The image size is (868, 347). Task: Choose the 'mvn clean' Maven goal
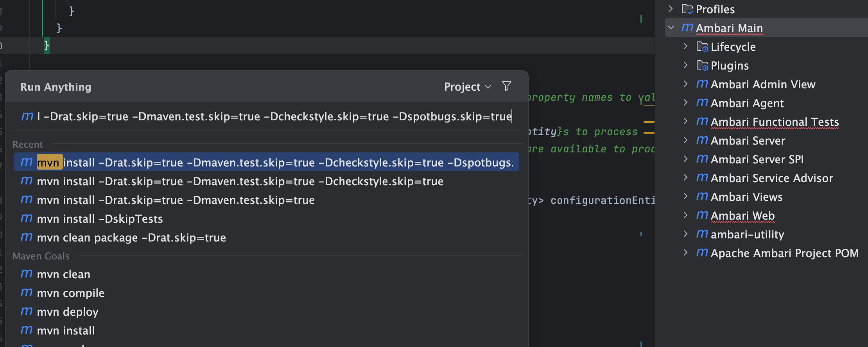(267, 274)
